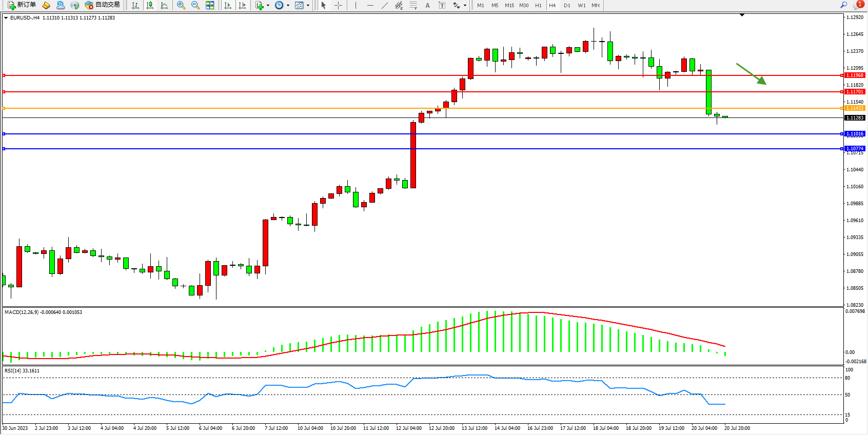Switch to M15 timeframe

(x=509, y=5)
